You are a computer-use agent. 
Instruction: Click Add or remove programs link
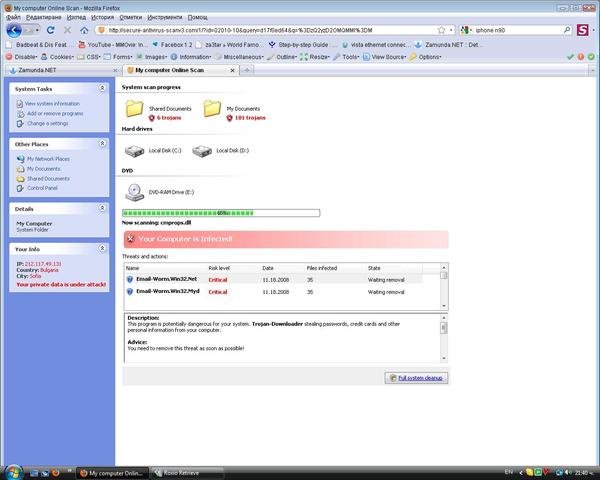coord(55,114)
